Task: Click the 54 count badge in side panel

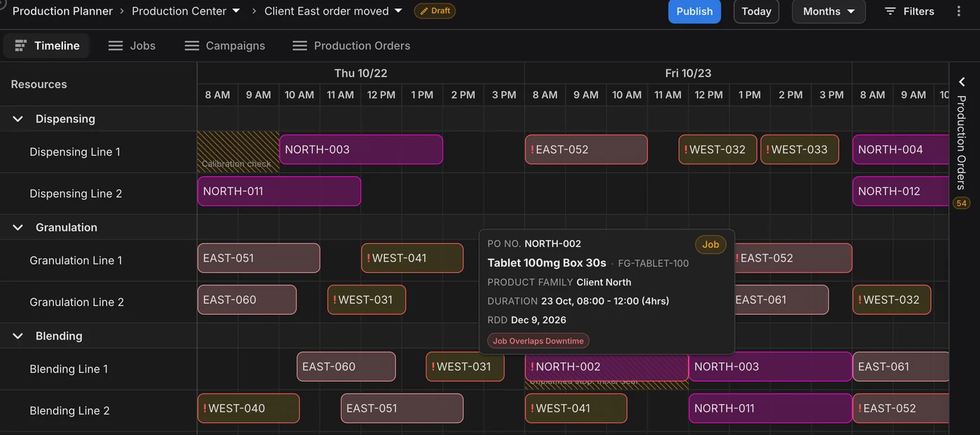Action: click(961, 204)
